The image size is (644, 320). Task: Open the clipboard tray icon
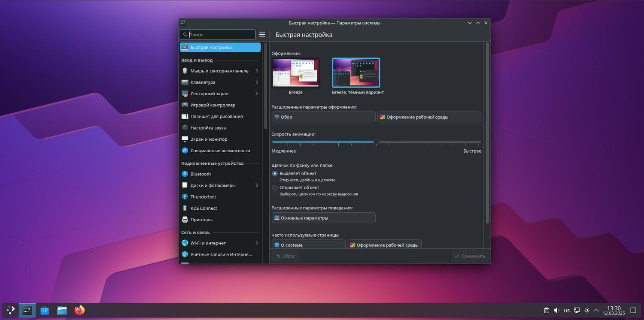click(547, 310)
